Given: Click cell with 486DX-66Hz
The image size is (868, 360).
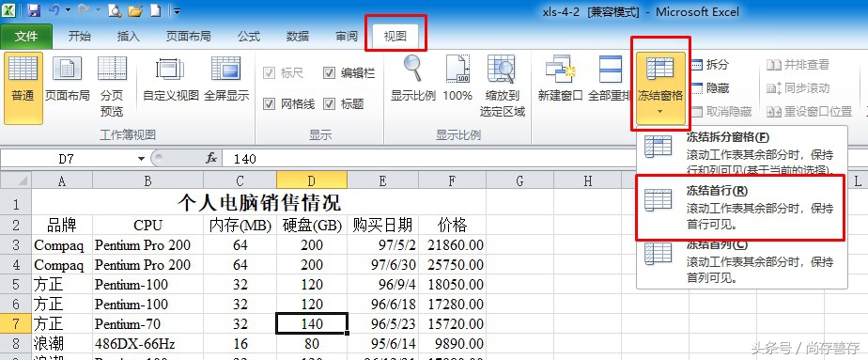Looking at the screenshot, I should 147,344.
